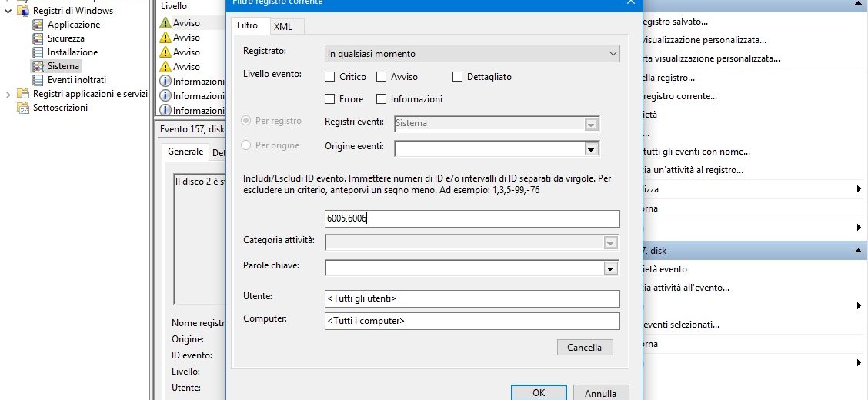The height and width of the screenshot is (400, 868).
Task: Open the Applicazione log icon in tree
Action: coord(38,25)
